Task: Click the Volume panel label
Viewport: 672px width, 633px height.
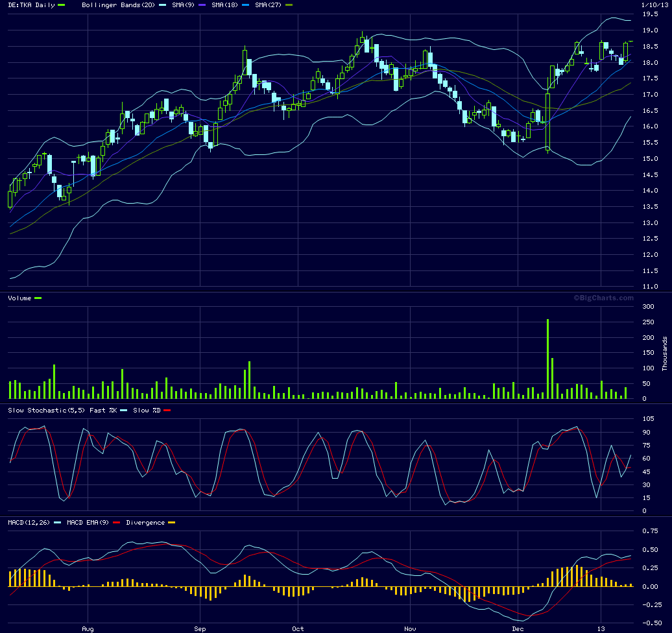Action: [19, 298]
